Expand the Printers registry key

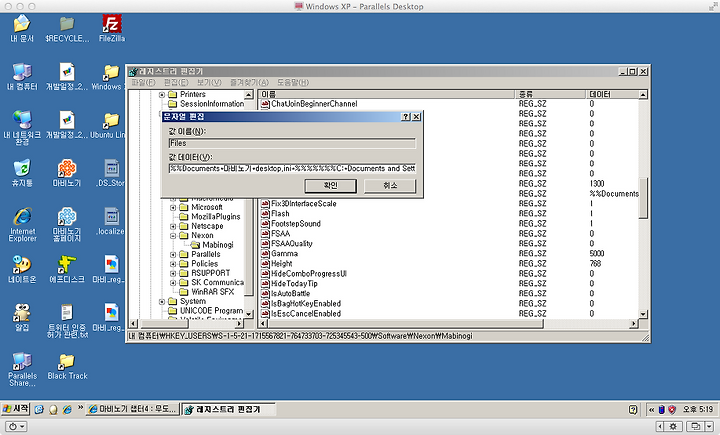tap(162, 95)
